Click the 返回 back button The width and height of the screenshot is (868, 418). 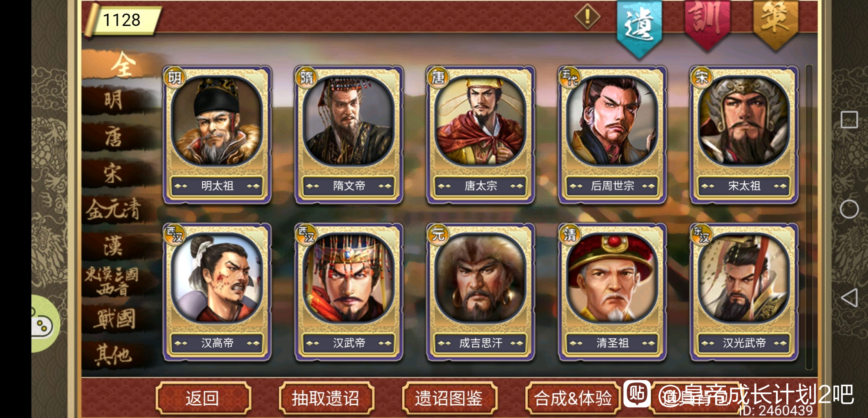coord(203,398)
